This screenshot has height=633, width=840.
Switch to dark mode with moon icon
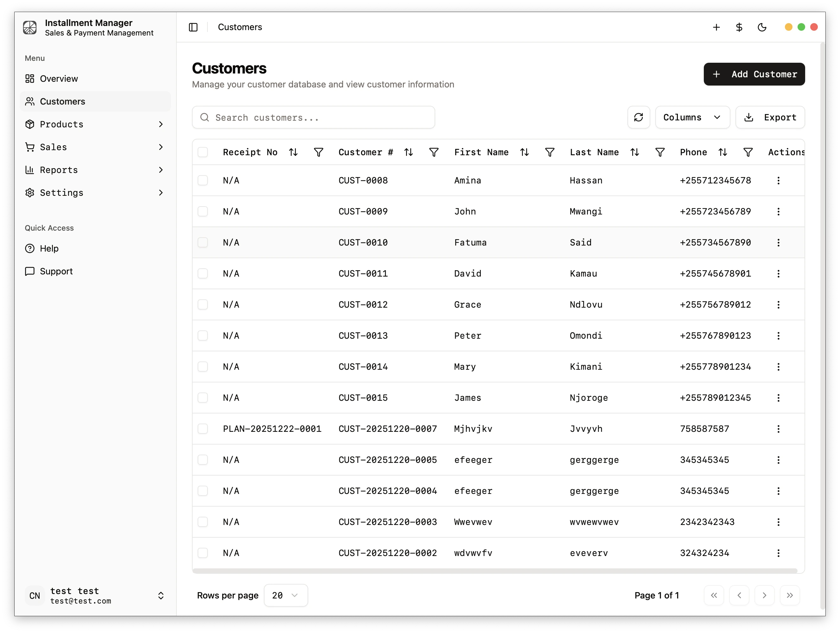[x=762, y=27]
